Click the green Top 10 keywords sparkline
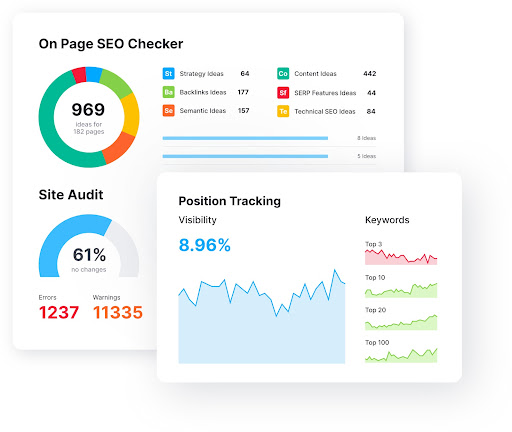Image resolution: width=512 pixels, height=432 pixels. pos(401,290)
